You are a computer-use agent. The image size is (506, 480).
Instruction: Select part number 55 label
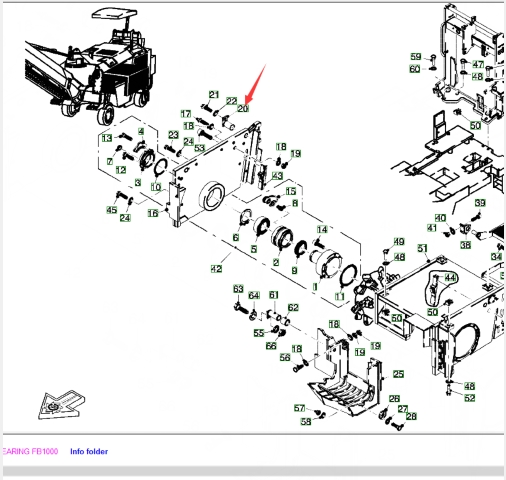(259, 333)
